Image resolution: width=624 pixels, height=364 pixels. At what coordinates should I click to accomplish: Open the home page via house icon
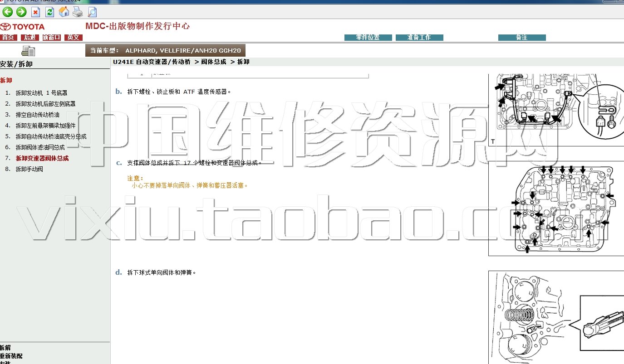coord(64,12)
